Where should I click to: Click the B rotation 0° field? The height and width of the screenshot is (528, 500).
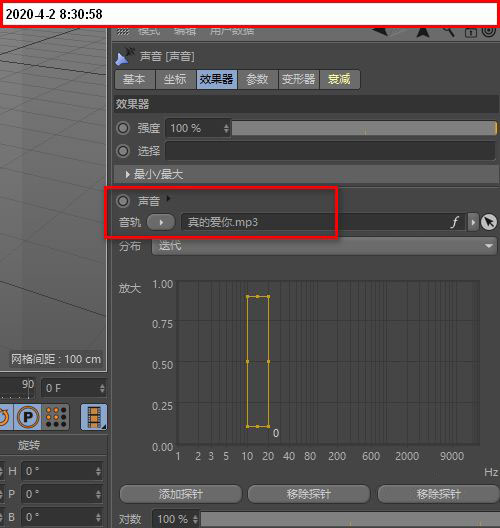[62, 517]
